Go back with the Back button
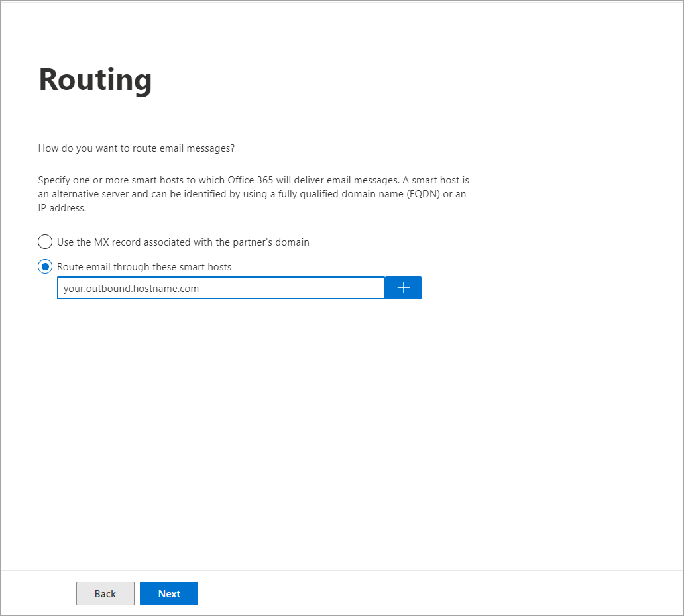This screenshot has height=616, width=684. (x=105, y=593)
